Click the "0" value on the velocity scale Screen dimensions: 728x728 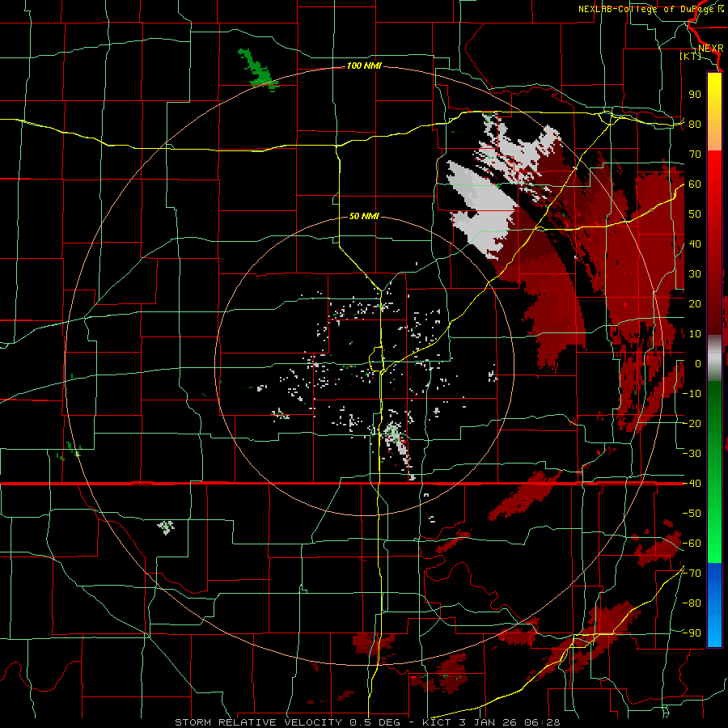[x=698, y=363]
